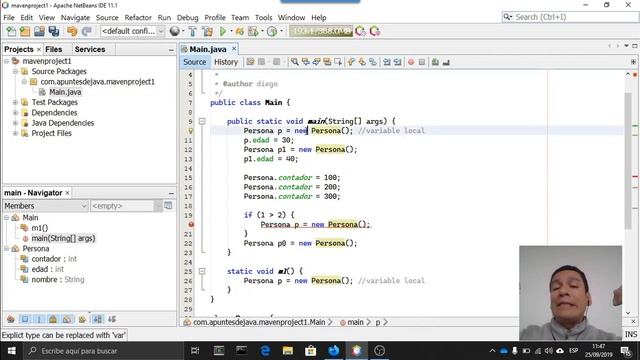This screenshot has height=360, width=640.
Task: Expand the Java Dependencies node
Action: (x=16, y=123)
